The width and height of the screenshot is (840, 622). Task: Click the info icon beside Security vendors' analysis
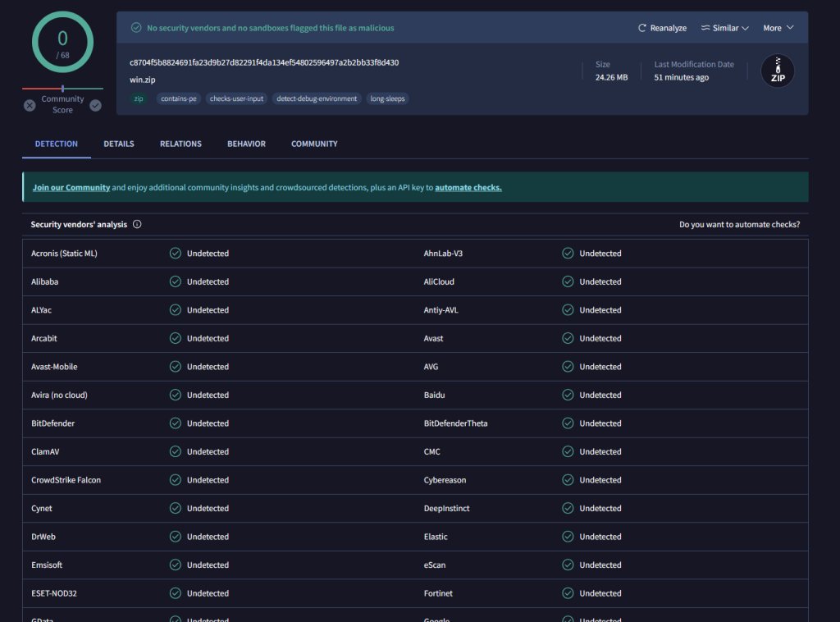(x=137, y=225)
